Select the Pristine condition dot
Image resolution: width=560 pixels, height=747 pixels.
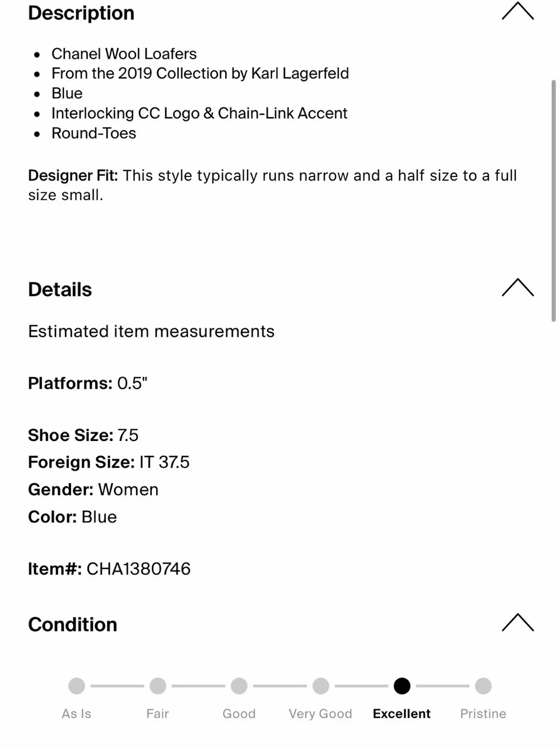click(483, 686)
